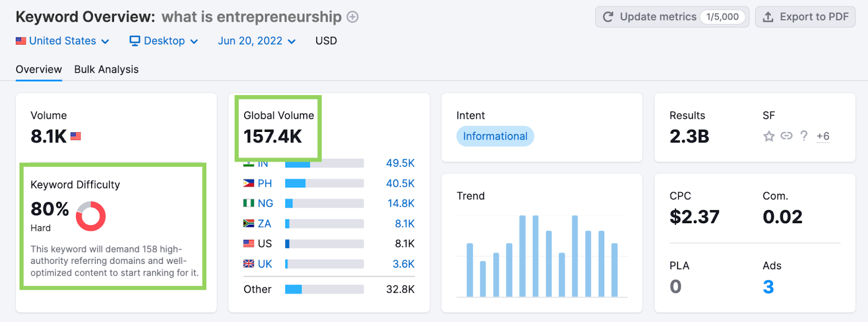
Task: Click the Informational intent badge
Action: (x=495, y=136)
